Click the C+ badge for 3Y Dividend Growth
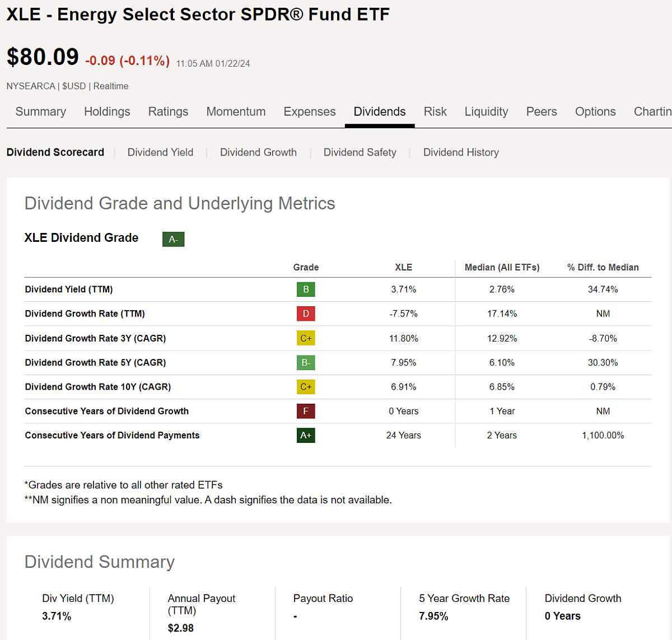Screen dimensions: 672x640 (x=306, y=338)
